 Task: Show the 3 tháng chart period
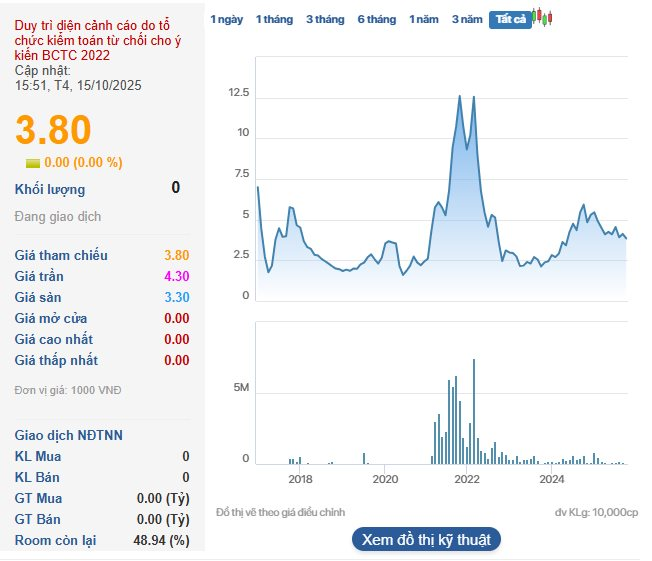(324, 20)
